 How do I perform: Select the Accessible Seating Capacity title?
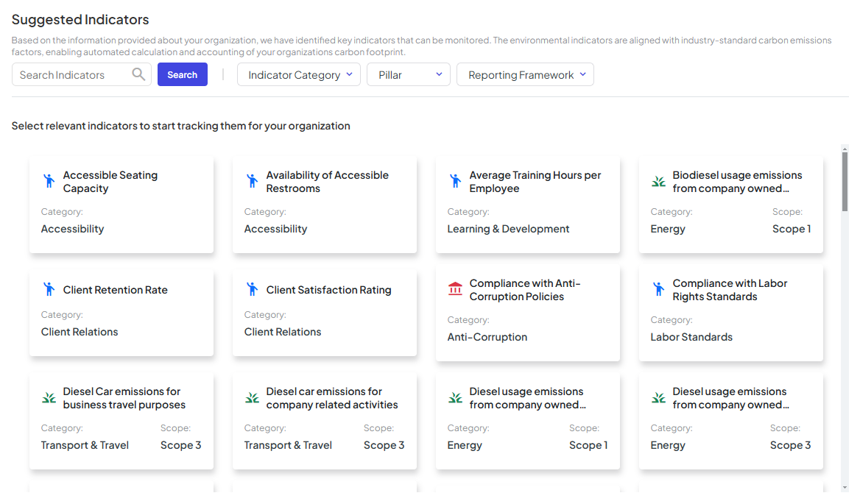pyautogui.click(x=110, y=182)
